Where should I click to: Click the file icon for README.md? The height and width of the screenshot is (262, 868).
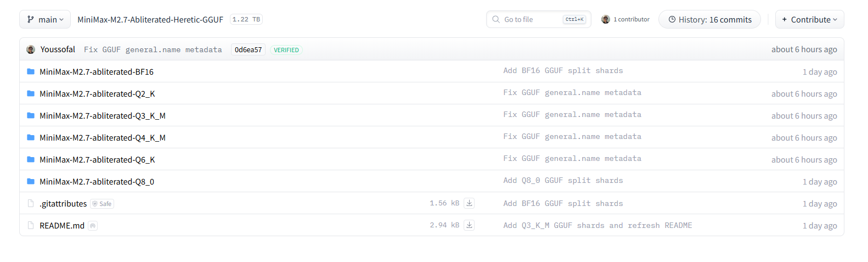(31, 225)
